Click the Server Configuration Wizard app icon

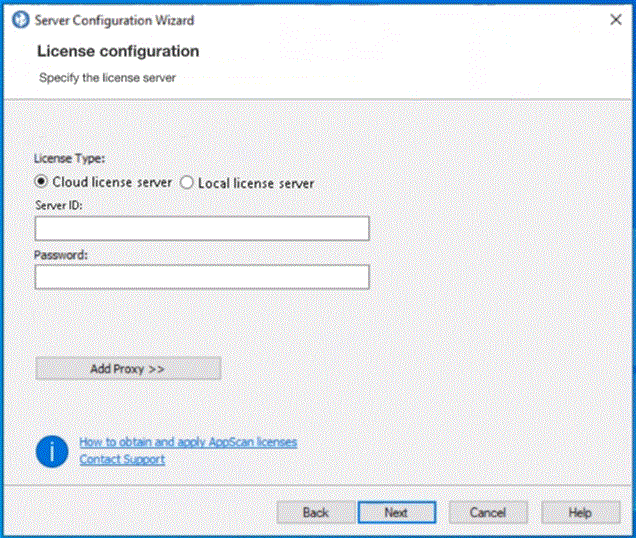click(20, 19)
